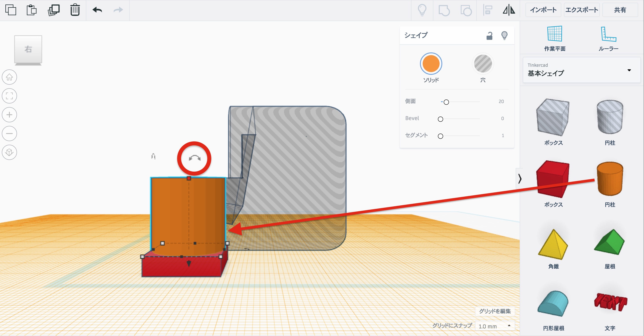This screenshot has width=644, height=336.
Task: Click the 側面 sides slider handle
Action: 446,102
